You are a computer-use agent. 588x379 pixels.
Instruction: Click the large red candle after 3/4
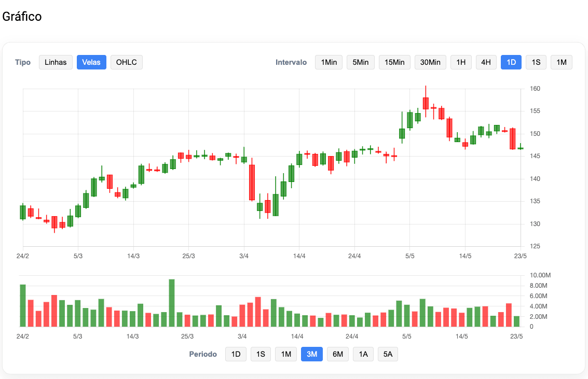(252, 183)
